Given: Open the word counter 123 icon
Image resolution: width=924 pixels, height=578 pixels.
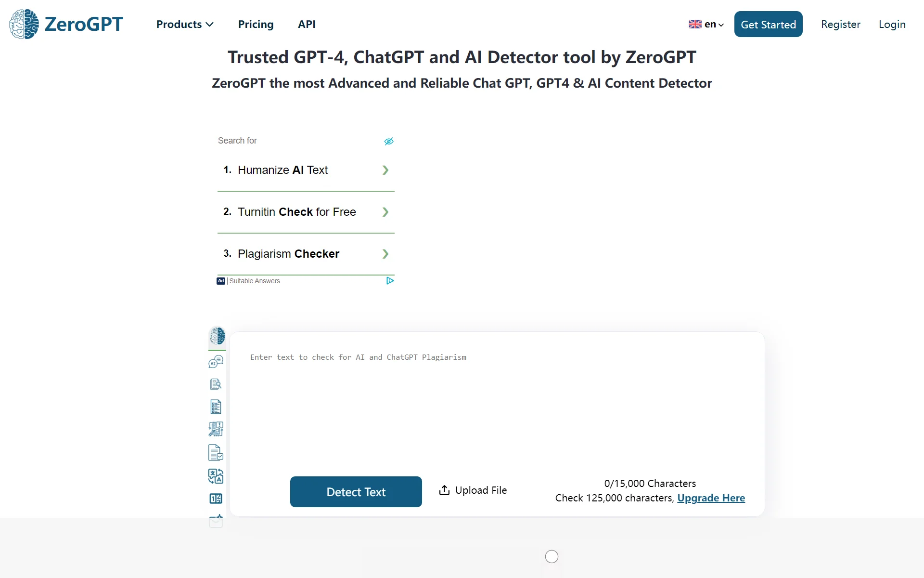Looking at the screenshot, I should [216, 499].
